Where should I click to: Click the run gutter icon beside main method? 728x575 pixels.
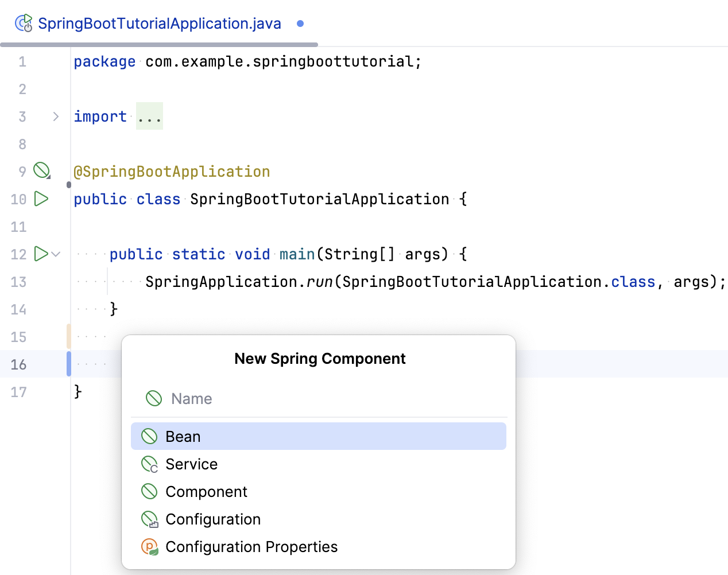(40, 254)
